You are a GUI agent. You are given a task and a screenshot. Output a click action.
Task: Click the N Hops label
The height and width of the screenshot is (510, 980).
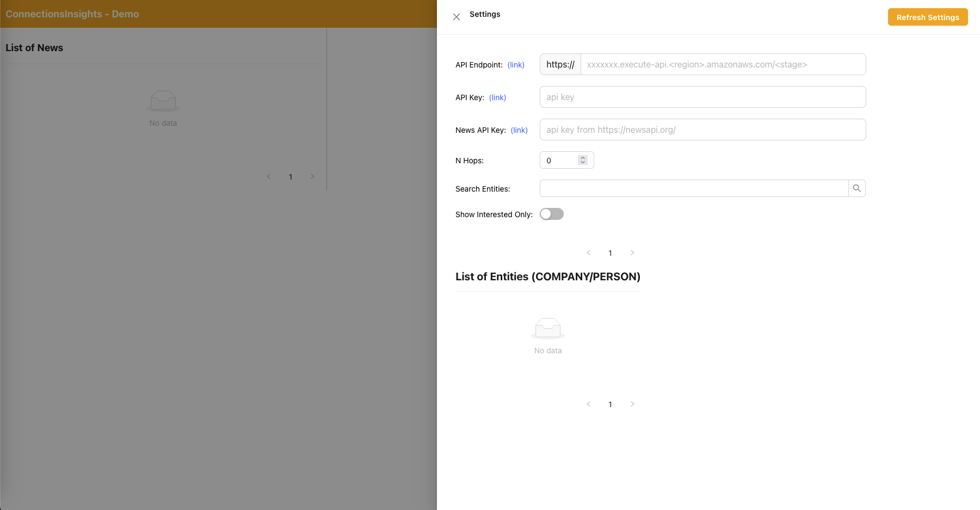tap(470, 161)
